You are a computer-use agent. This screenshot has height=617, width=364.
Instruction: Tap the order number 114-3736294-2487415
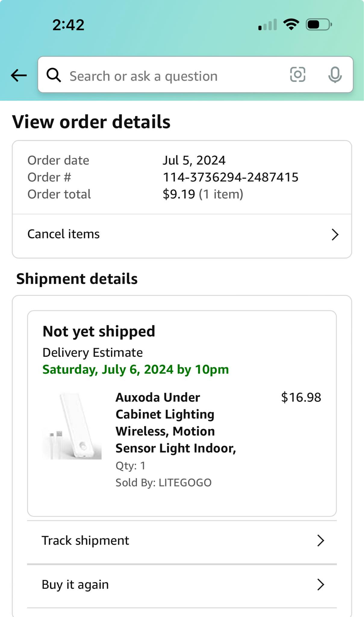pyautogui.click(x=230, y=177)
